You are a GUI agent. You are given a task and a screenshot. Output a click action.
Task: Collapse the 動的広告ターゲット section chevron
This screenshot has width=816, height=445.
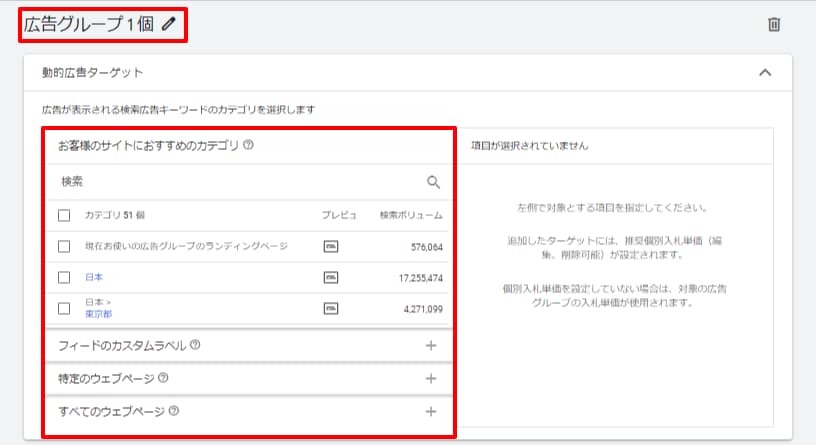(765, 72)
